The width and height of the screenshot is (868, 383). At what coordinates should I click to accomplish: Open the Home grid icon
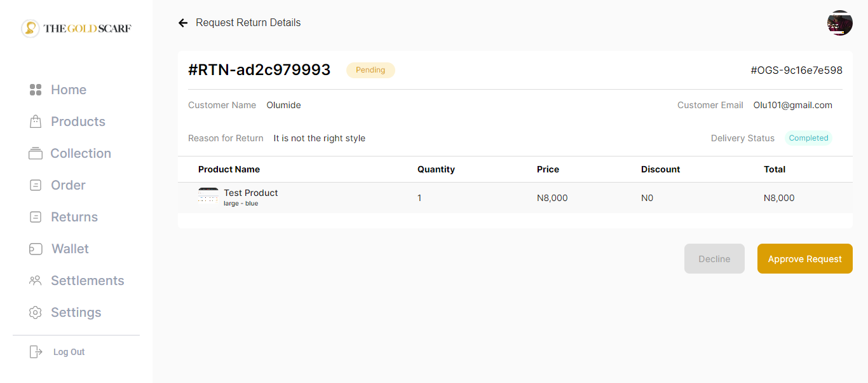click(x=36, y=90)
